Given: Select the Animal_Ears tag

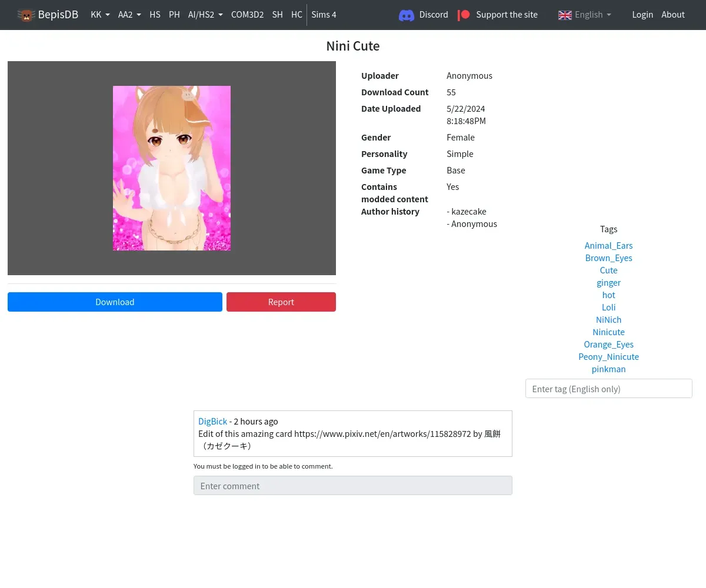Looking at the screenshot, I should coord(609,246).
